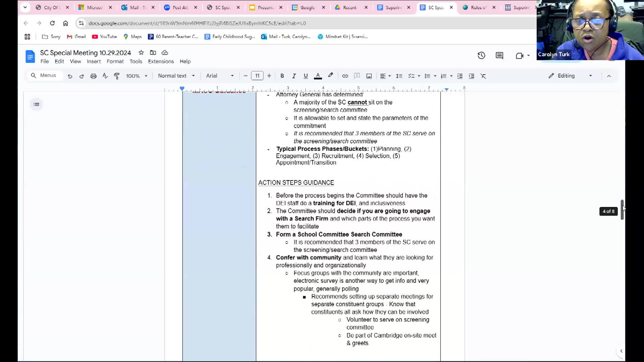The height and width of the screenshot is (362, 644).
Task: Decrease indent of paragraph
Action: (x=460, y=76)
